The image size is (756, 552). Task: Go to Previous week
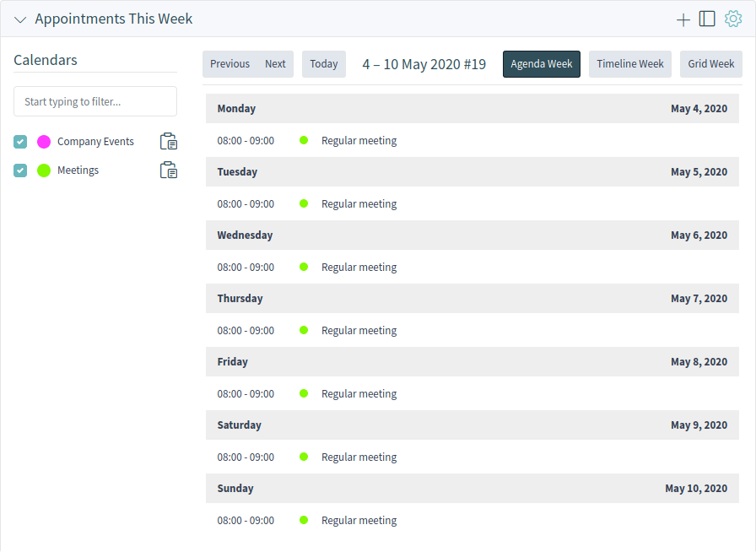click(230, 64)
